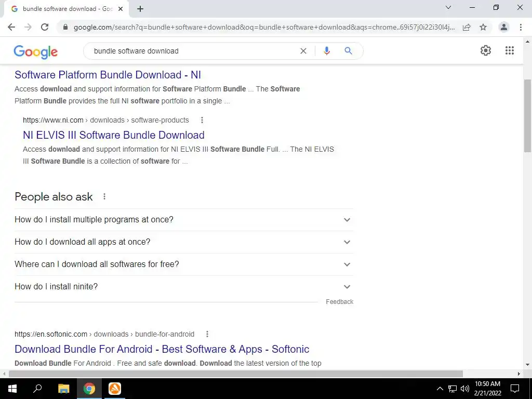
Task: Open the Chrome profile avatar icon
Action: [504, 27]
